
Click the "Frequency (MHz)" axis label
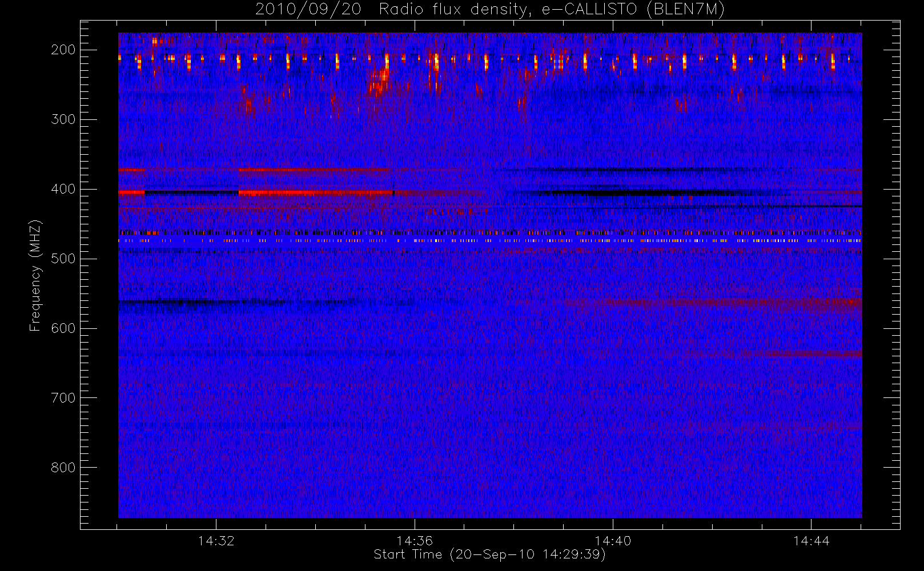pos(35,276)
